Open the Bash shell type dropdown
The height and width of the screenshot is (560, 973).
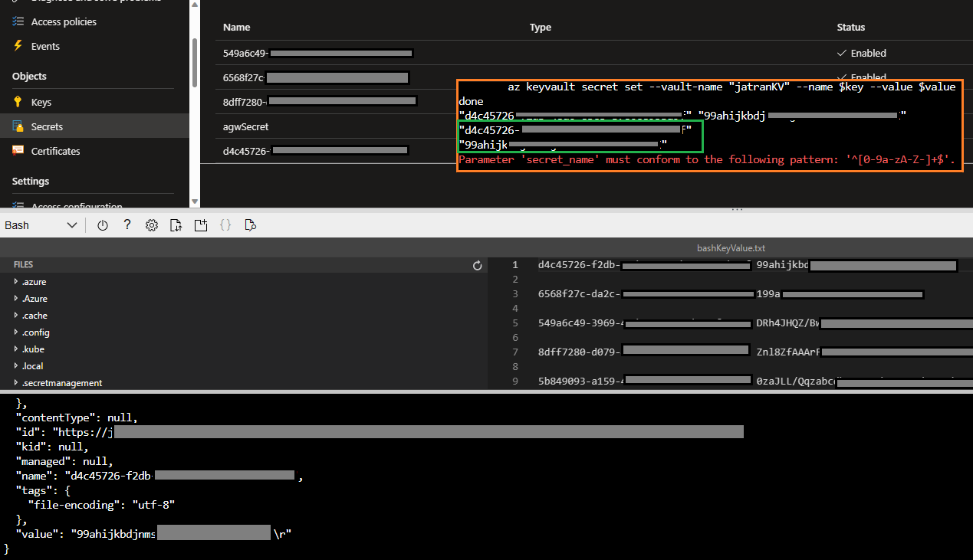(41, 225)
